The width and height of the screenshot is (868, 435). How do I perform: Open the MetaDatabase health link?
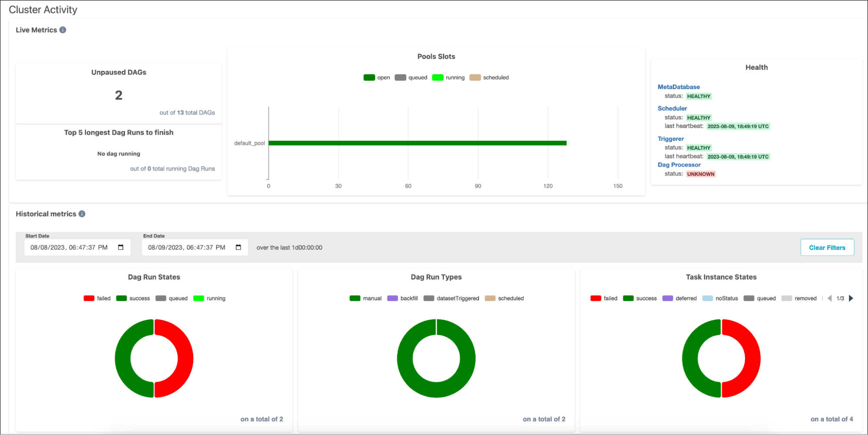[678, 87]
